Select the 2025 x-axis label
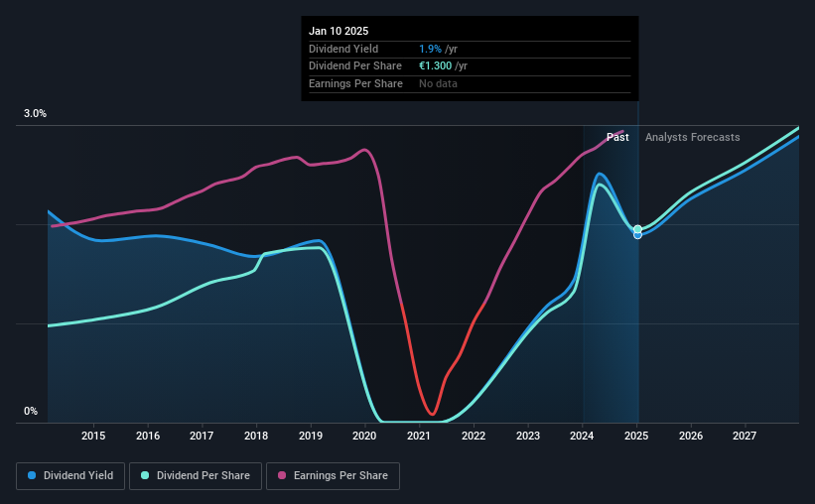 coord(636,436)
